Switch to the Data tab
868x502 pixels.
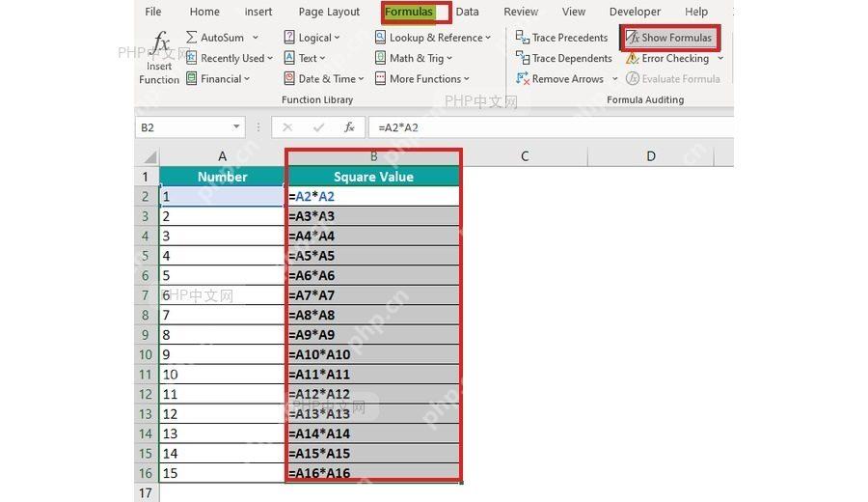(467, 11)
